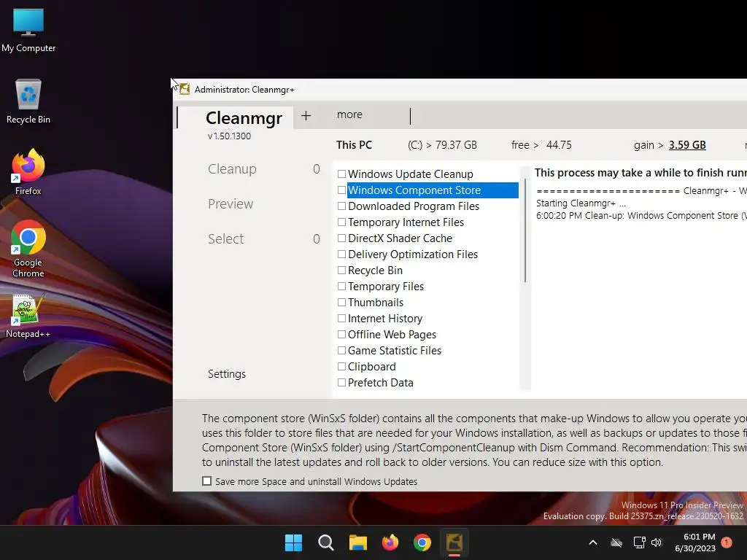This screenshot has height=560, width=747.
Task: Open the clock and date in taskbar
Action: click(x=695, y=542)
